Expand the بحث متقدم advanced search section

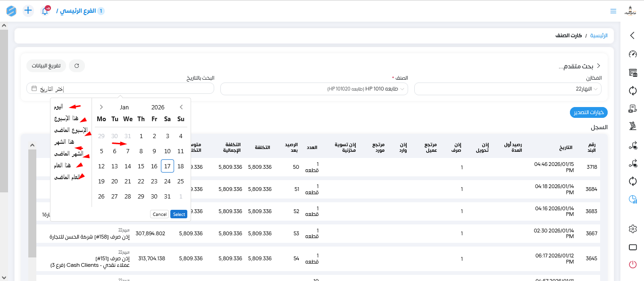coord(580,66)
